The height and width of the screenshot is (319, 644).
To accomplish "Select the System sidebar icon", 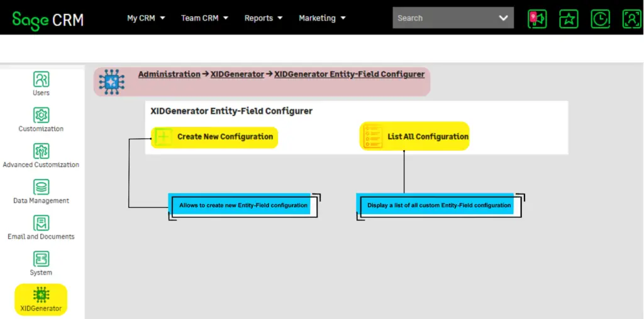I will pos(41,259).
